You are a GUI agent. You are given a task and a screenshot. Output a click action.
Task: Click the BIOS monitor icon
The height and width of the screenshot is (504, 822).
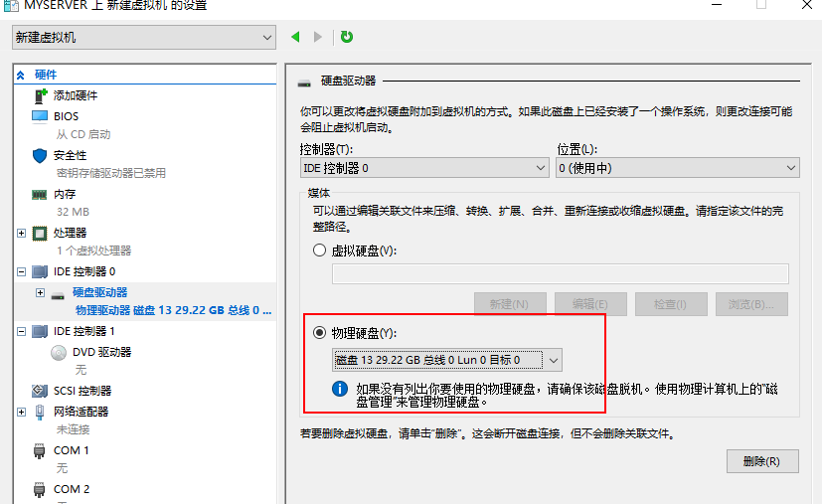point(40,116)
